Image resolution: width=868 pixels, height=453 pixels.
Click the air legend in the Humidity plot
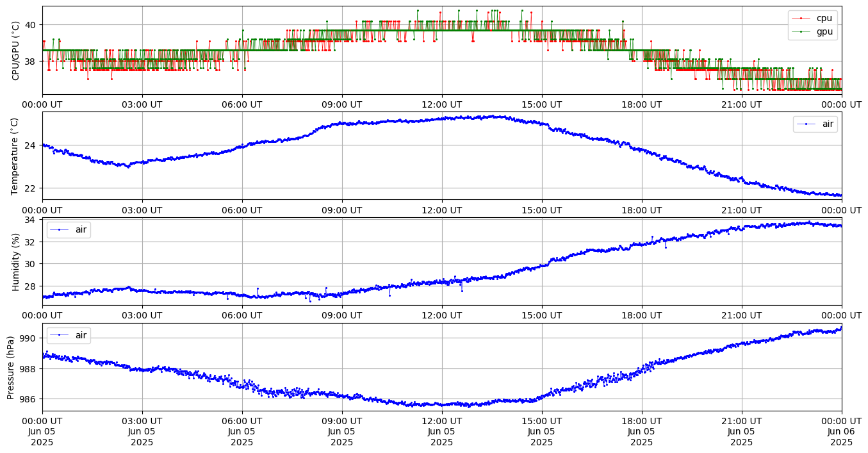click(81, 229)
